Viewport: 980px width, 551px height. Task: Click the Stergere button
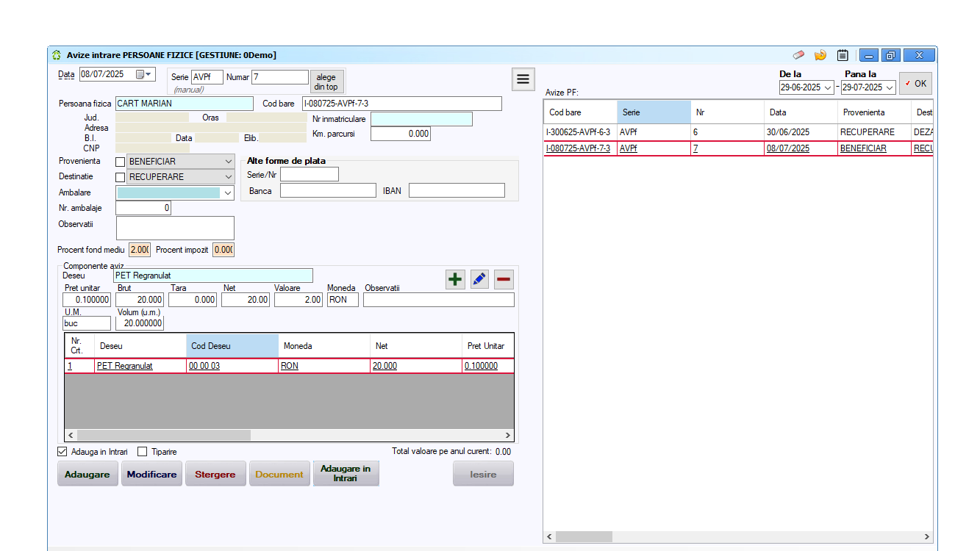pos(215,475)
